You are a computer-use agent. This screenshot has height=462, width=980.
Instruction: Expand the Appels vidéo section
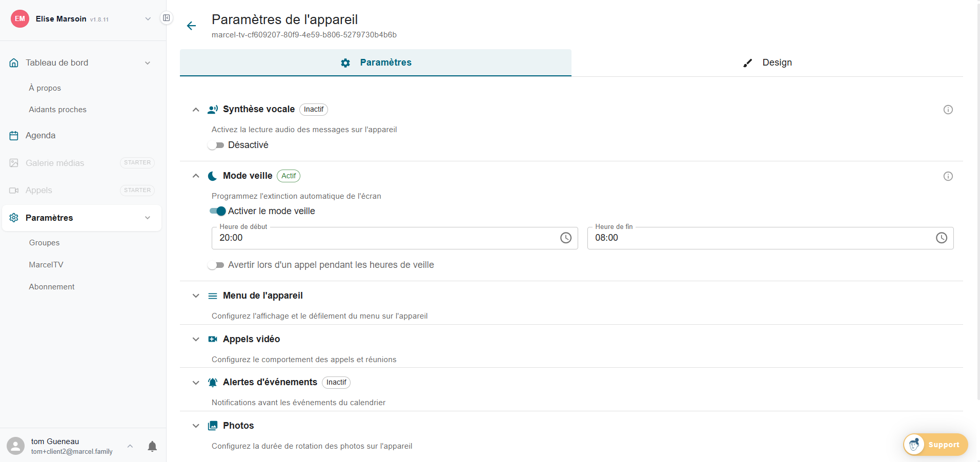click(196, 339)
